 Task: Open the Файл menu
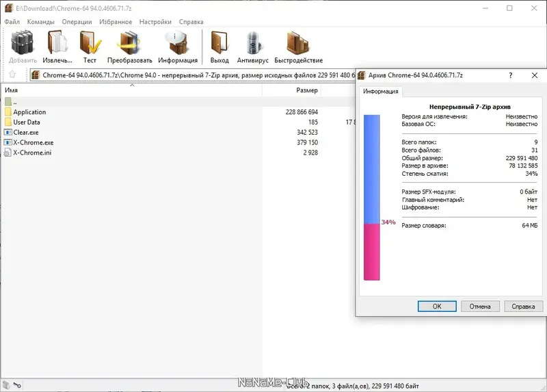point(12,22)
